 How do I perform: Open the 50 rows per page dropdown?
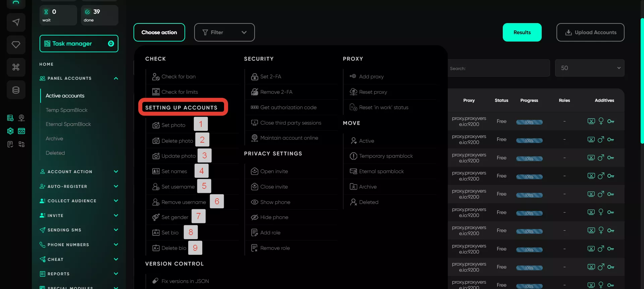coord(589,68)
